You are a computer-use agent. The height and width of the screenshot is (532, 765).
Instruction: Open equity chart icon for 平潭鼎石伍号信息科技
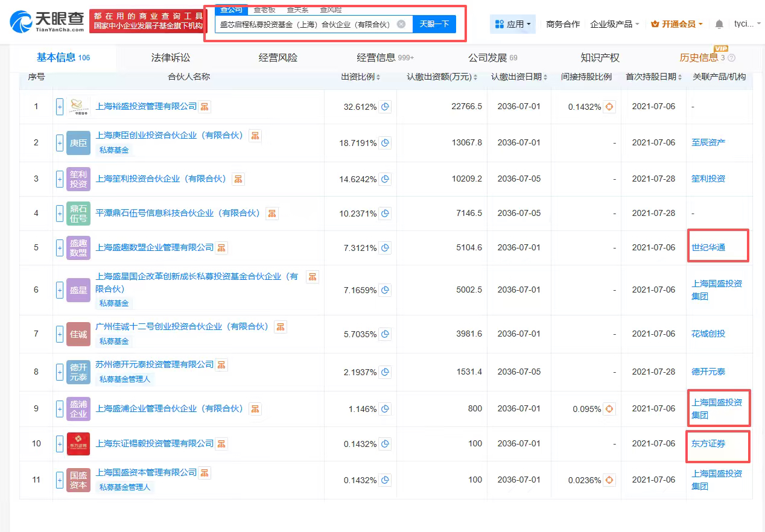point(272,214)
